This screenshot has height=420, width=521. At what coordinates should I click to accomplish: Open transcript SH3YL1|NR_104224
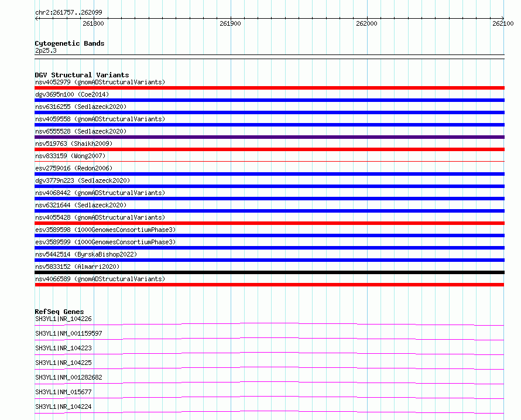(63, 407)
